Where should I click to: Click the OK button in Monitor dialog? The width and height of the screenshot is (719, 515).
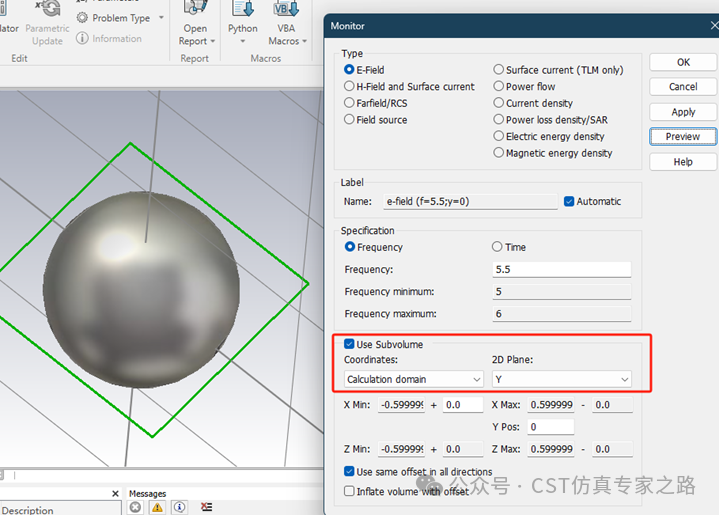point(683,62)
